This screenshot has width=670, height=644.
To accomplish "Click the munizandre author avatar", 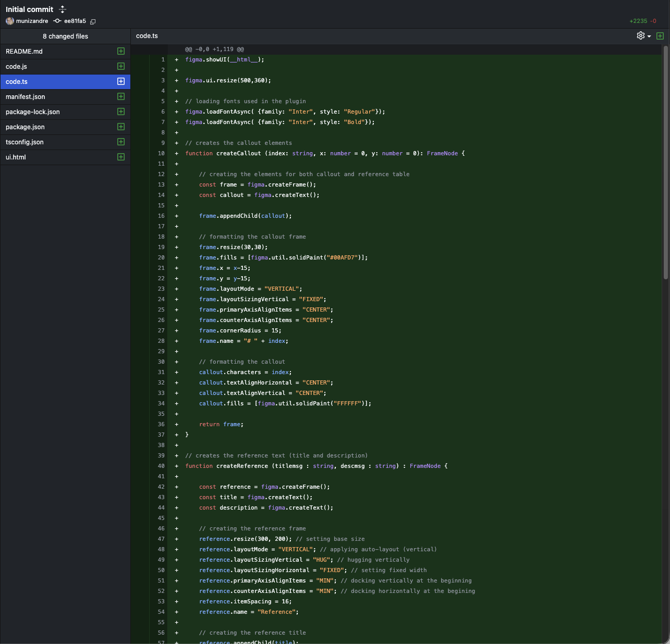I will coord(9,21).
